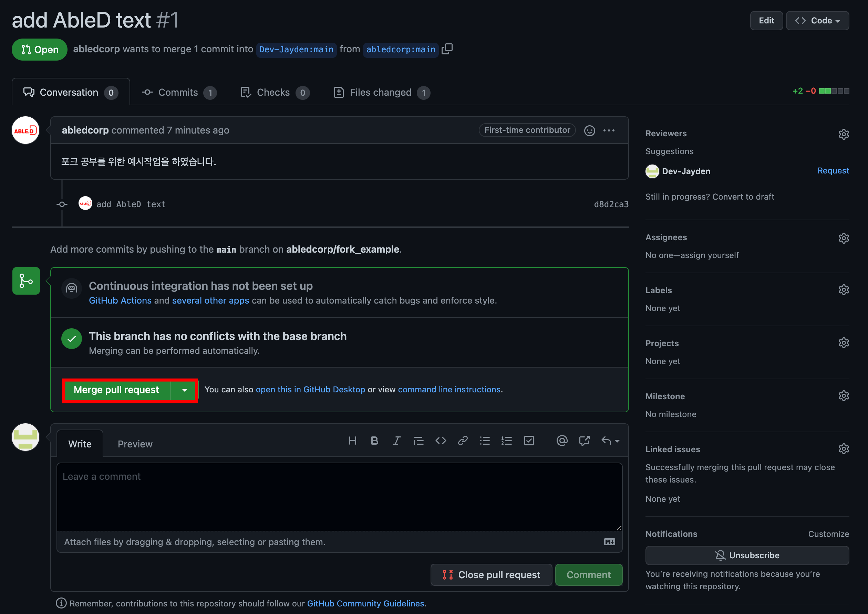Click the copy branch name icon
This screenshot has height=614, width=868.
click(447, 49)
